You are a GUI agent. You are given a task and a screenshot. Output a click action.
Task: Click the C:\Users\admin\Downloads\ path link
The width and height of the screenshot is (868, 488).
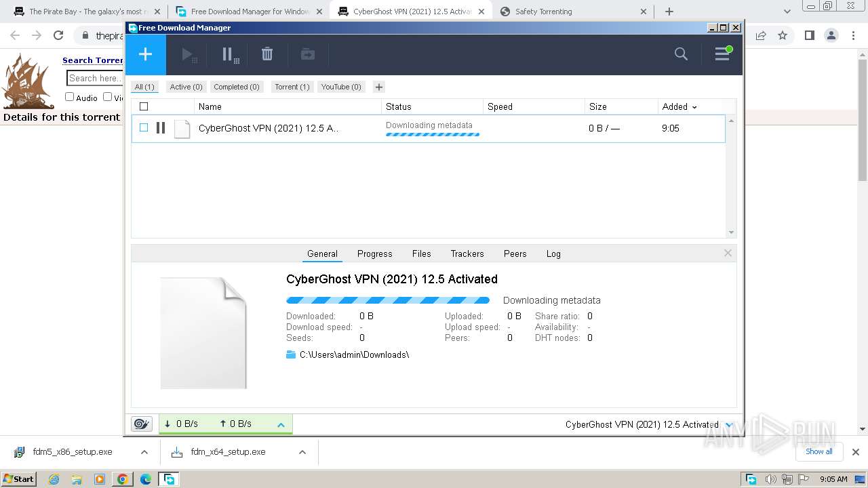(355, 354)
